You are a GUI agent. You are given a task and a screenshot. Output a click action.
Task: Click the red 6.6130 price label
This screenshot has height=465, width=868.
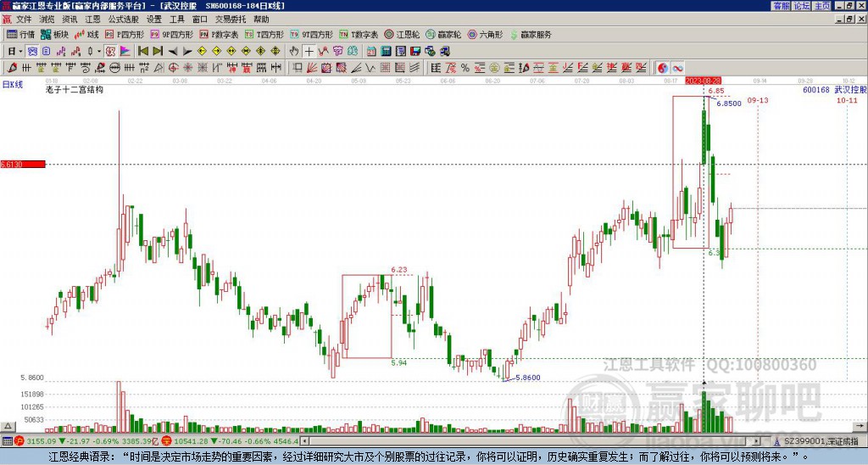pos(23,164)
